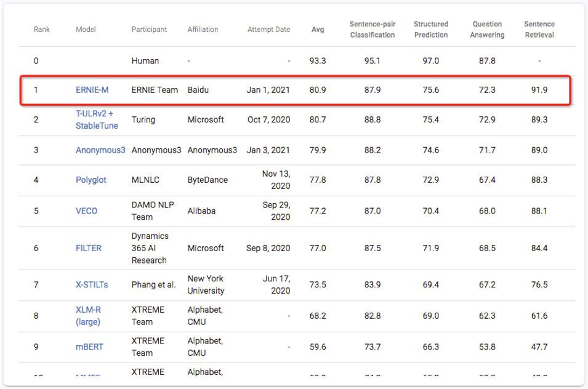
Task: Open the XLM-R (large) model link
Action: pos(88,316)
